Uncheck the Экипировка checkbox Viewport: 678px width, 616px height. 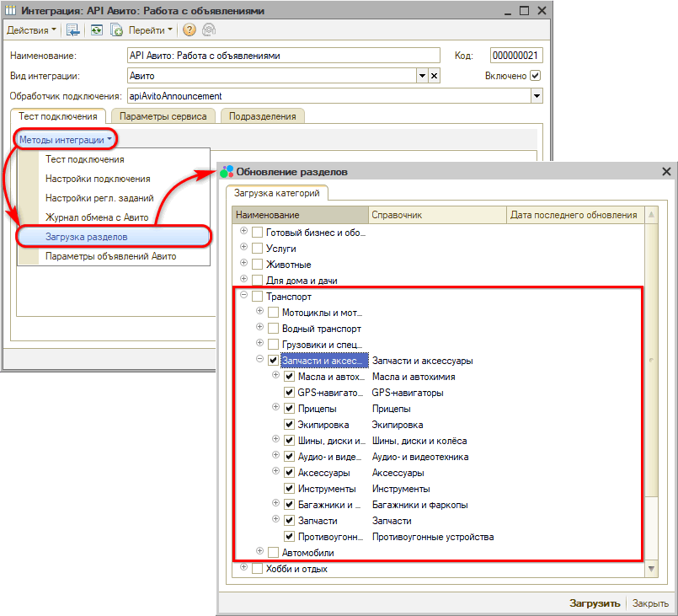pos(290,425)
